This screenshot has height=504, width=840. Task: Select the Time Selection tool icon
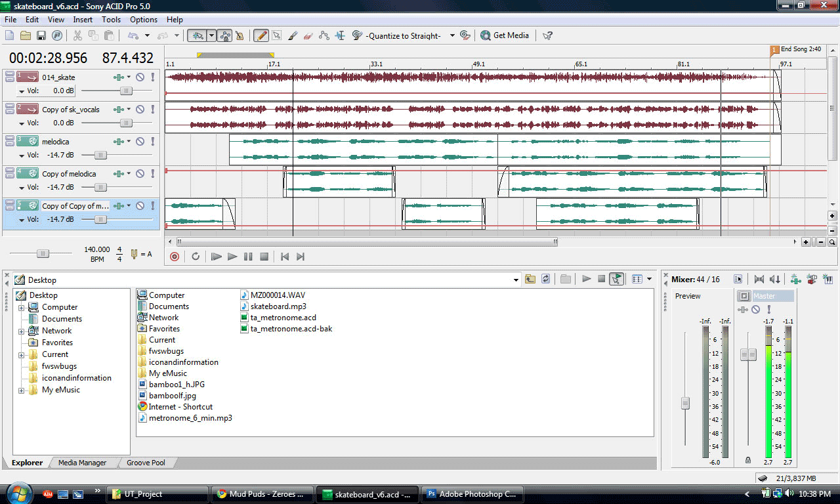(x=340, y=35)
